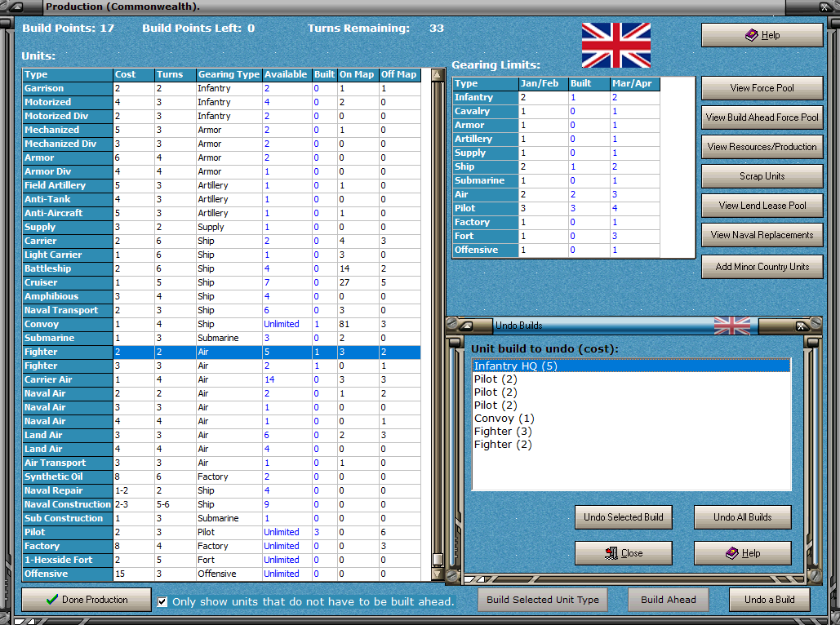Screen dimensions: 840x625
Task: Click the Available column header
Action: click(x=286, y=75)
